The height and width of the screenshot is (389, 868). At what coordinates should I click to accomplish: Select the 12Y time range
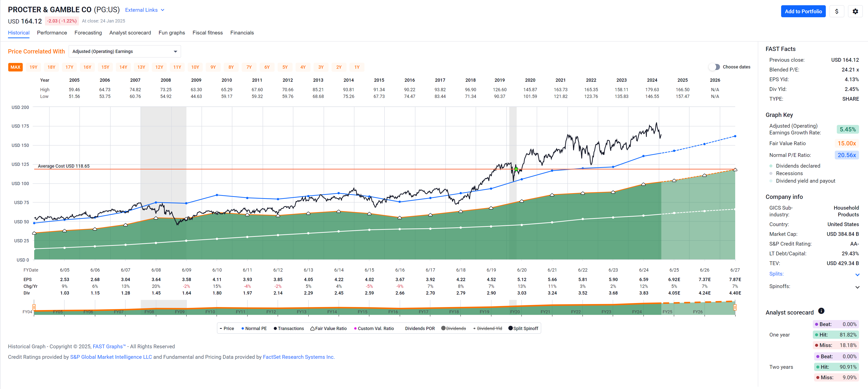pyautogui.click(x=159, y=67)
